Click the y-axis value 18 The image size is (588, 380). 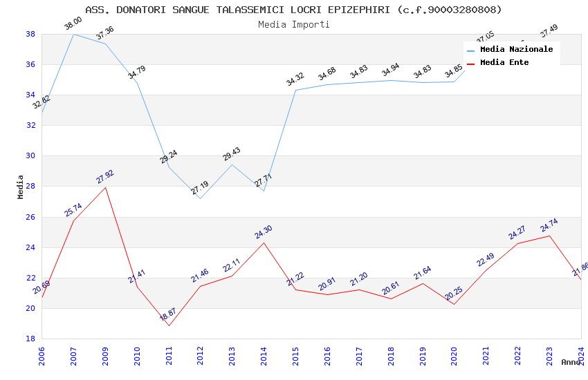pyautogui.click(x=30, y=339)
